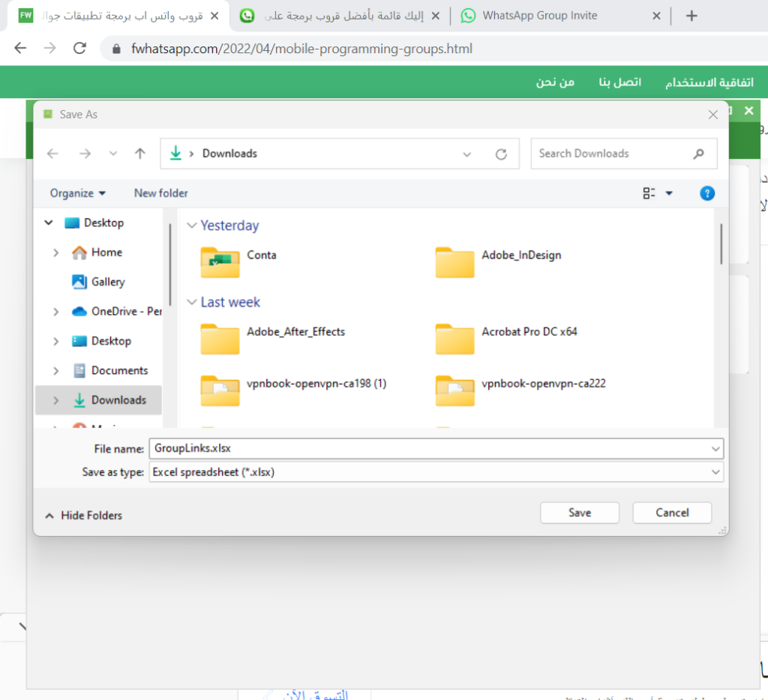Click the browser forward arrow

pyautogui.click(x=50, y=48)
